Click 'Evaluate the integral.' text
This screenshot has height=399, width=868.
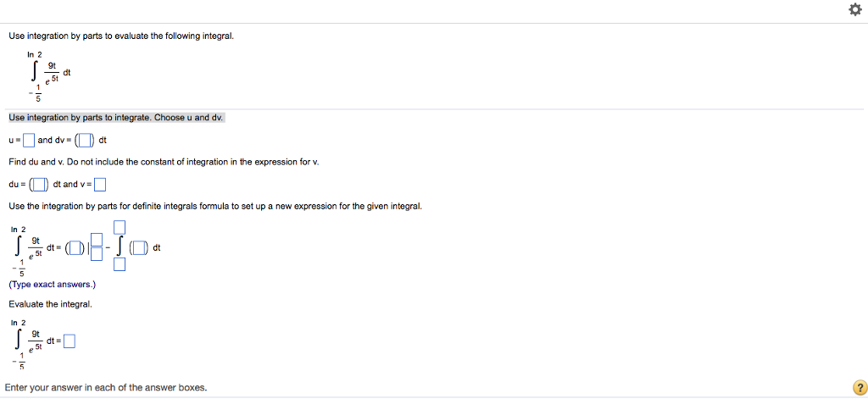coord(50,303)
